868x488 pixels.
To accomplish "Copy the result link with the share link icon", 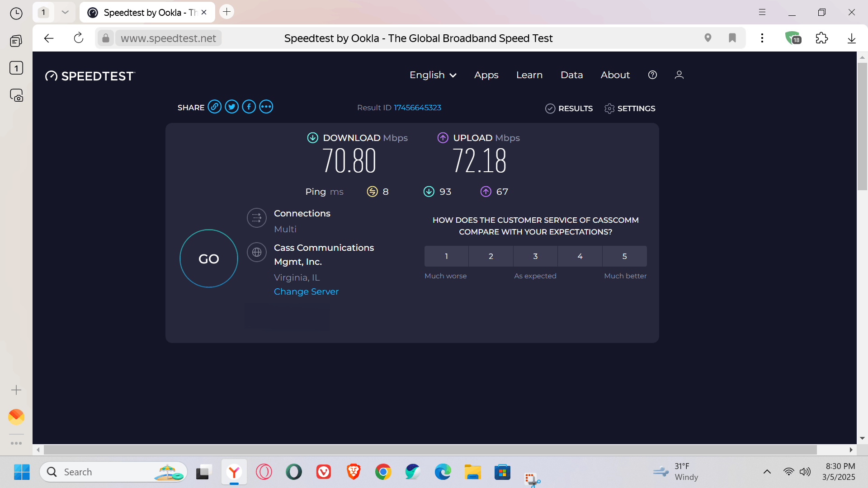I will pyautogui.click(x=214, y=107).
